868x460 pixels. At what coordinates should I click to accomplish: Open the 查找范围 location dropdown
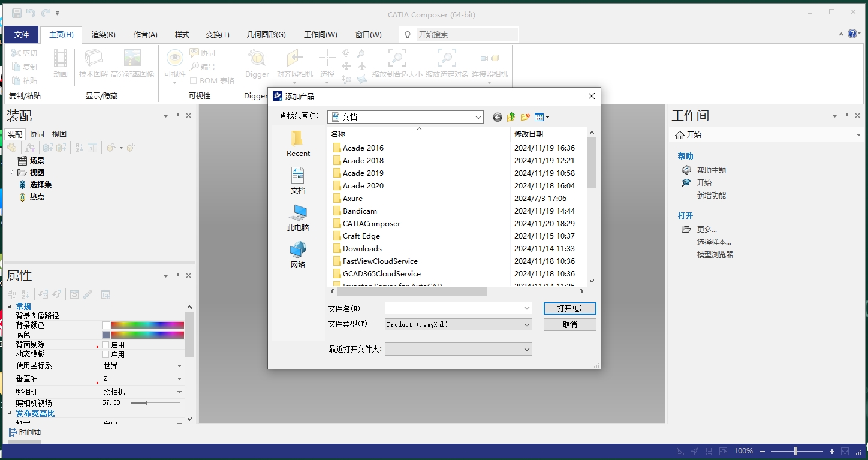[x=478, y=116]
